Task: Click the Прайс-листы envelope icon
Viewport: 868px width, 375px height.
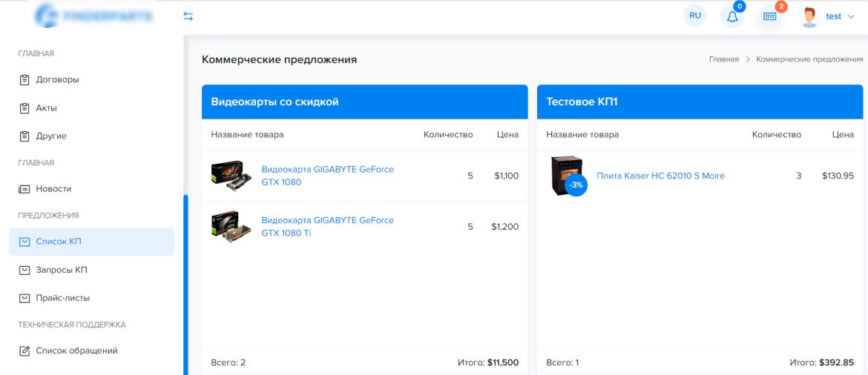Action: pos(24,298)
